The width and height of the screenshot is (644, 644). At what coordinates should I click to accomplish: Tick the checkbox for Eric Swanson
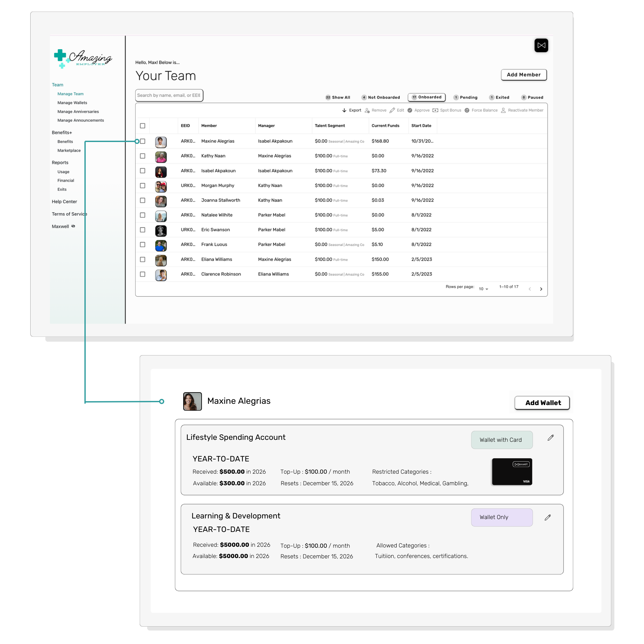[x=143, y=230]
